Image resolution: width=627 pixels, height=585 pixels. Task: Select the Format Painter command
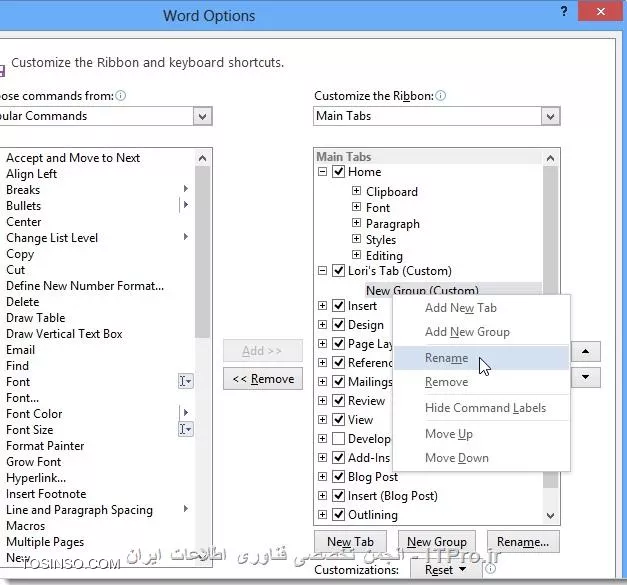tap(45, 445)
